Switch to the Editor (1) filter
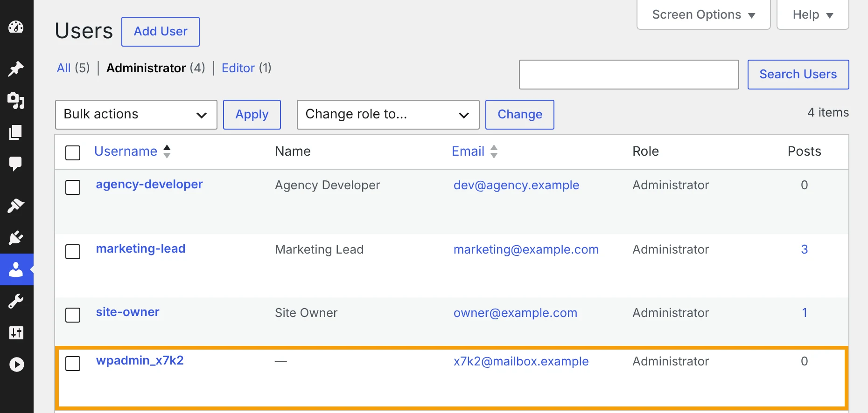This screenshot has width=868, height=413. click(x=246, y=68)
